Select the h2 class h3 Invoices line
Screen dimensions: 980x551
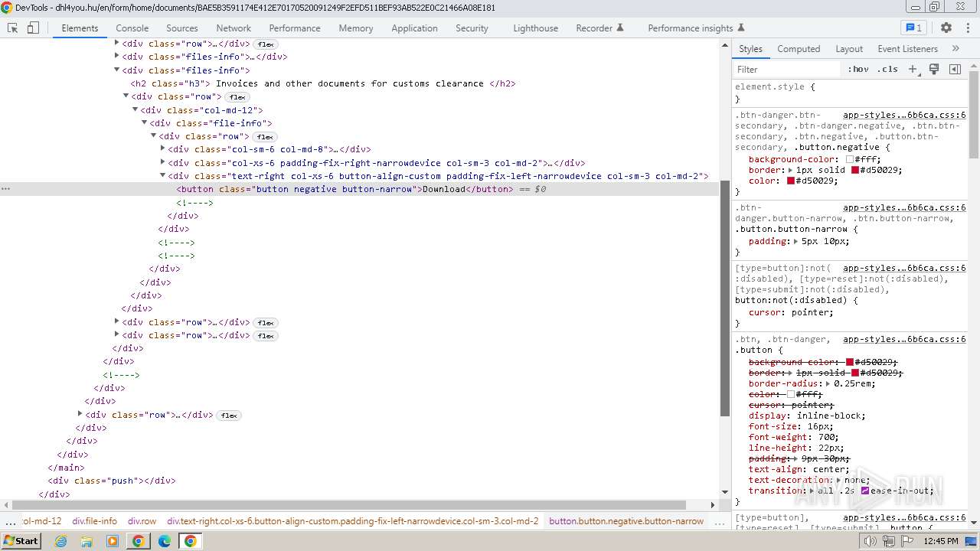pyautogui.click(x=323, y=83)
